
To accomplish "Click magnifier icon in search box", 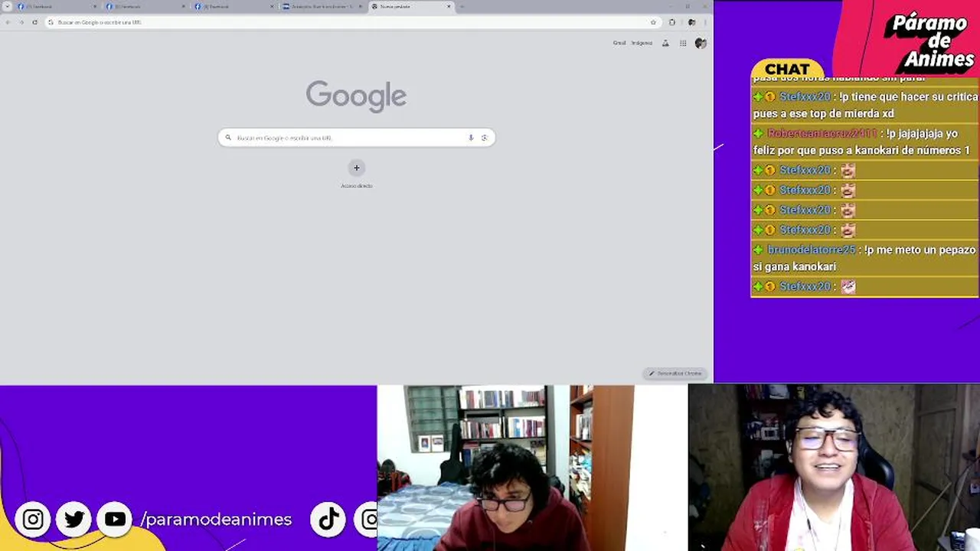I will coord(228,138).
